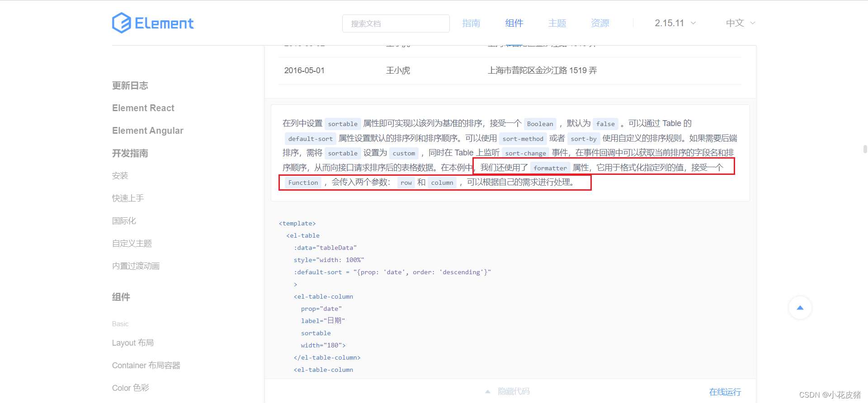Screen dimensions: 868x403
Task: Click the Element logo
Action: click(x=153, y=23)
